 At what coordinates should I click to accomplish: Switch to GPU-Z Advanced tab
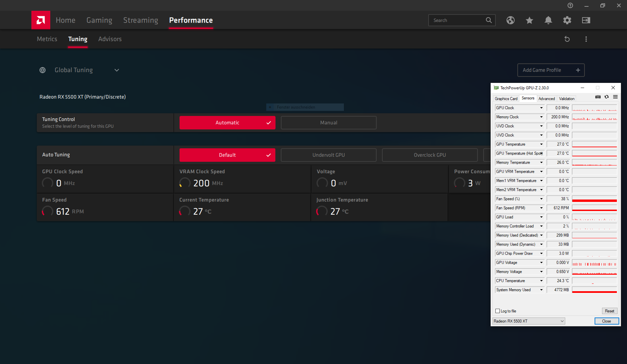pyautogui.click(x=547, y=99)
